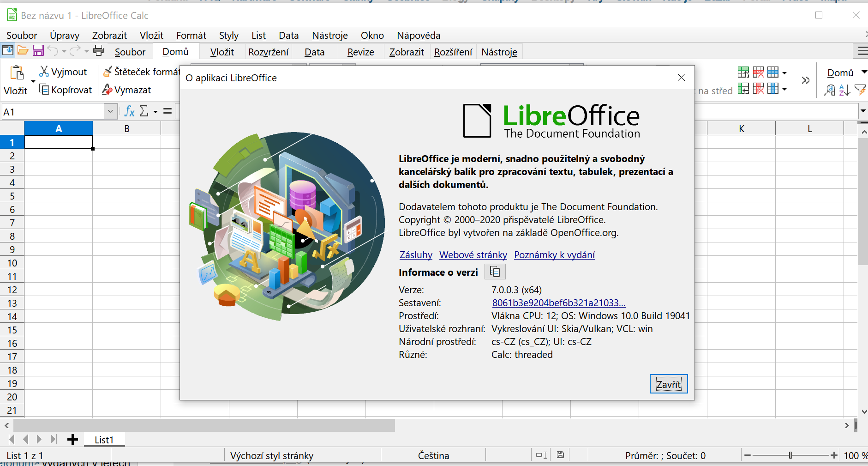Click the Zavřít button in About dialog

(669, 384)
